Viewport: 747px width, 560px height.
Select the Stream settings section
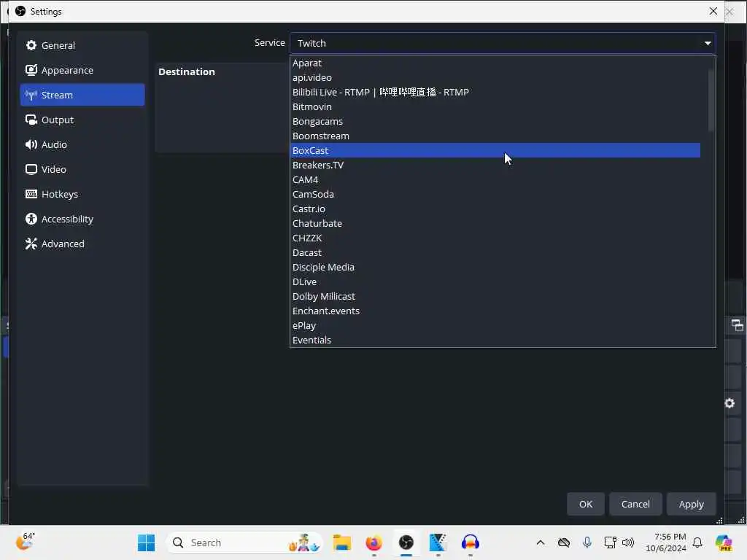pos(82,95)
